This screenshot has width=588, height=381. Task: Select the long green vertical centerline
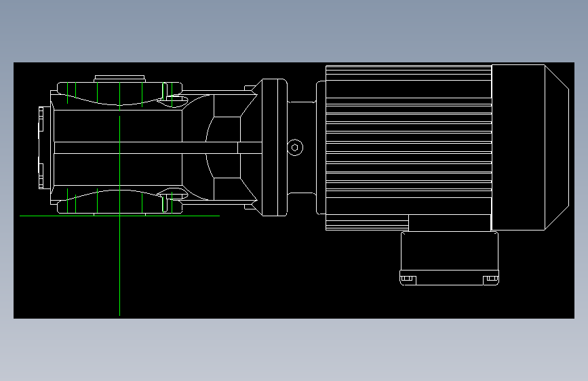point(119,216)
